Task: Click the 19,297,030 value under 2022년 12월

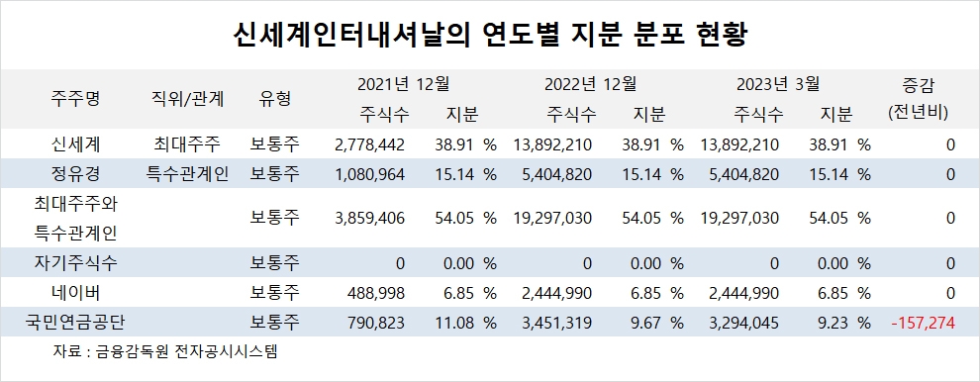Action: 553,218
